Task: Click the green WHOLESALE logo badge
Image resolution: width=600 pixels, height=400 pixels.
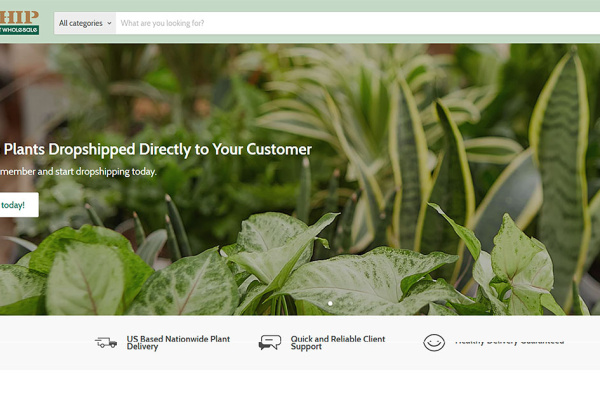Action: click(x=19, y=30)
